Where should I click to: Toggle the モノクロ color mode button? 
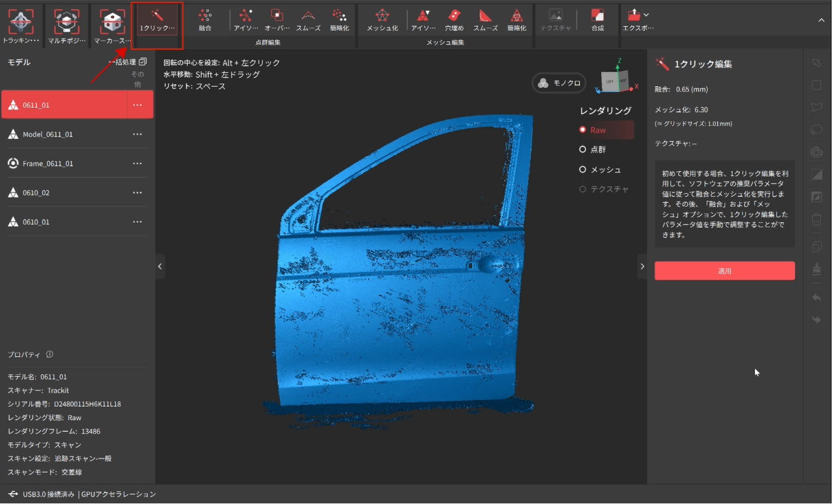[559, 83]
